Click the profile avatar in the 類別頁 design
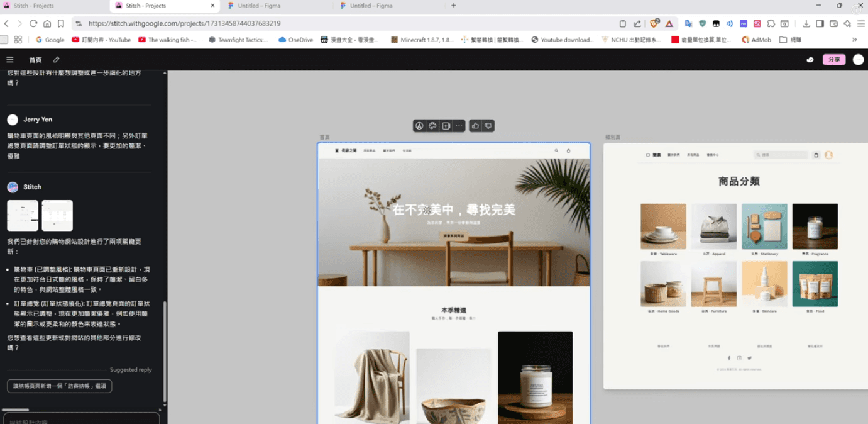 828,155
